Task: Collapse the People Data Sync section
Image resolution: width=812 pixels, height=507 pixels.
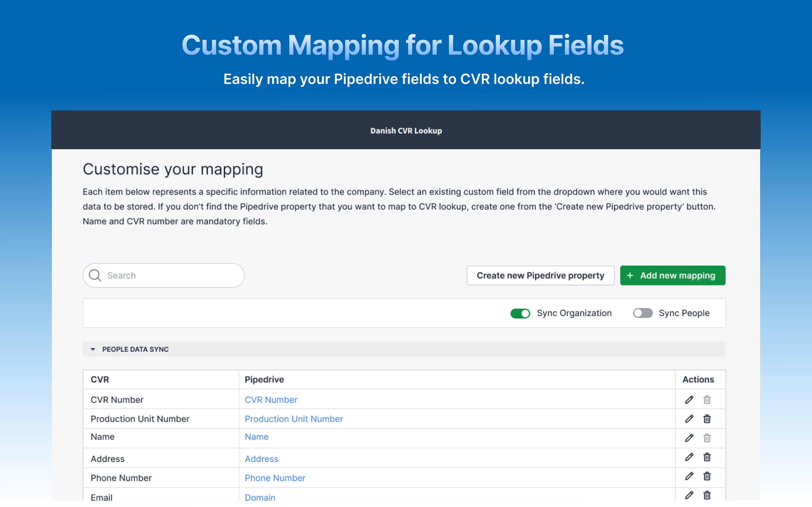Action: pos(93,349)
